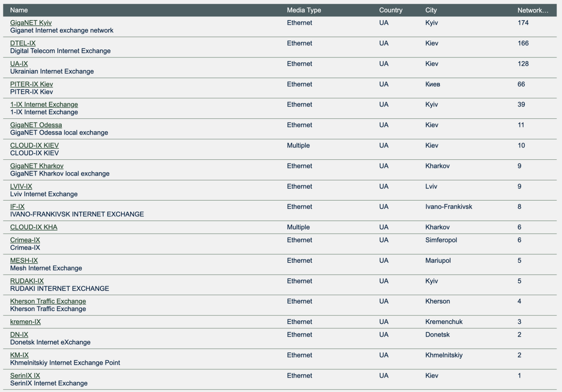Image resolution: width=562 pixels, height=392 pixels.
Task: Open the RUDAKI-IX link
Action: pyautogui.click(x=27, y=281)
